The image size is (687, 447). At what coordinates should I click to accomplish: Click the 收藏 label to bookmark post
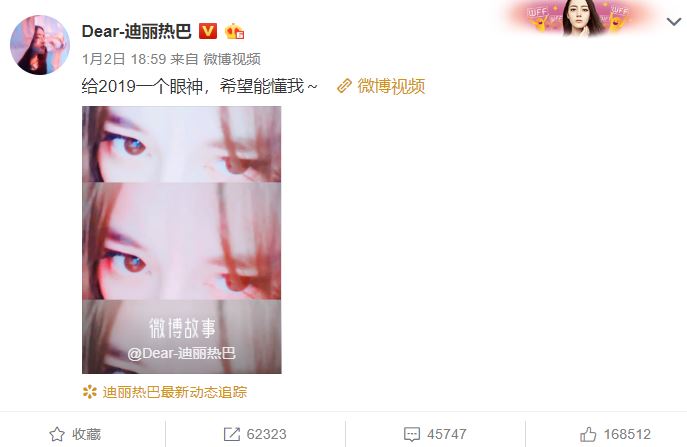click(86, 434)
